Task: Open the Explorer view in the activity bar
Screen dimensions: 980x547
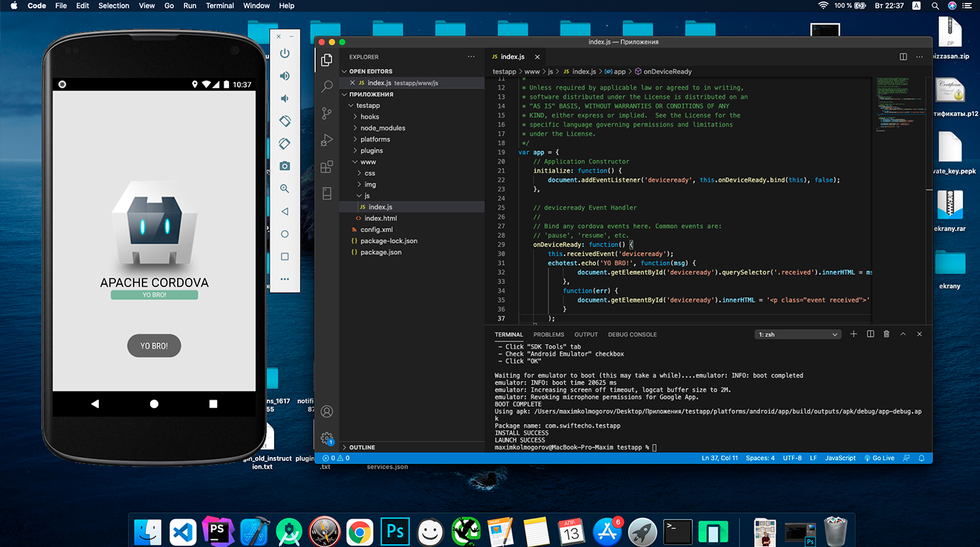Action: pyautogui.click(x=327, y=61)
